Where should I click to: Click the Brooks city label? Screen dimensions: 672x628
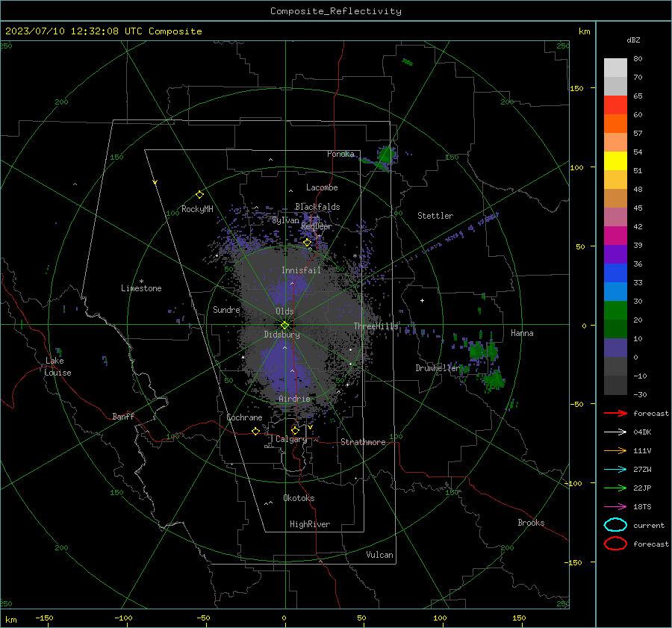pyautogui.click(x=531, y=523)
